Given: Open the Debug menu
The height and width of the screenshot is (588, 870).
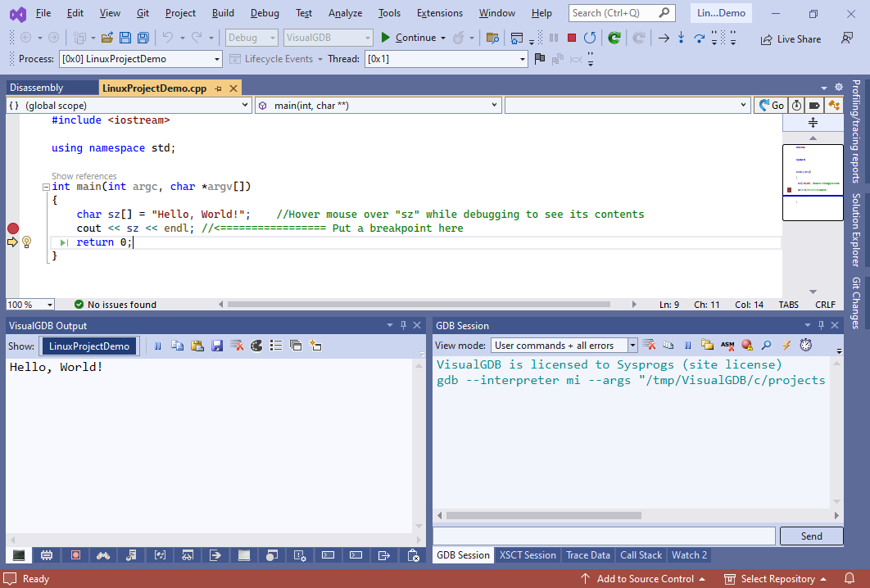Looking at the screenshot, I should [265, 13].
